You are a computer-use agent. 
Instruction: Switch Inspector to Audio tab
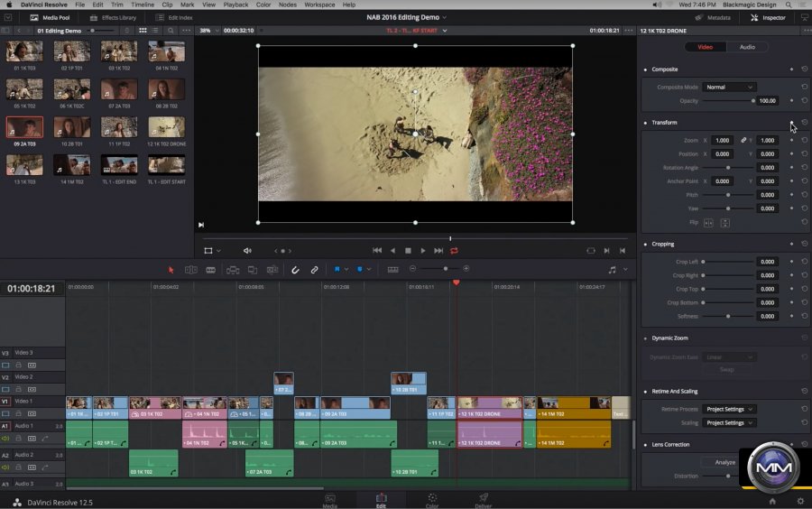click(747, 47)
